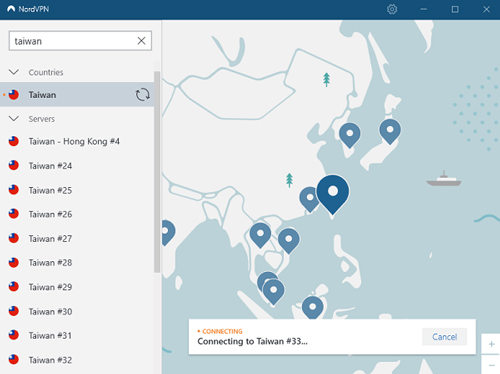
Task: Click the NordVPN logo in title bar
Action: coord(11,9)
